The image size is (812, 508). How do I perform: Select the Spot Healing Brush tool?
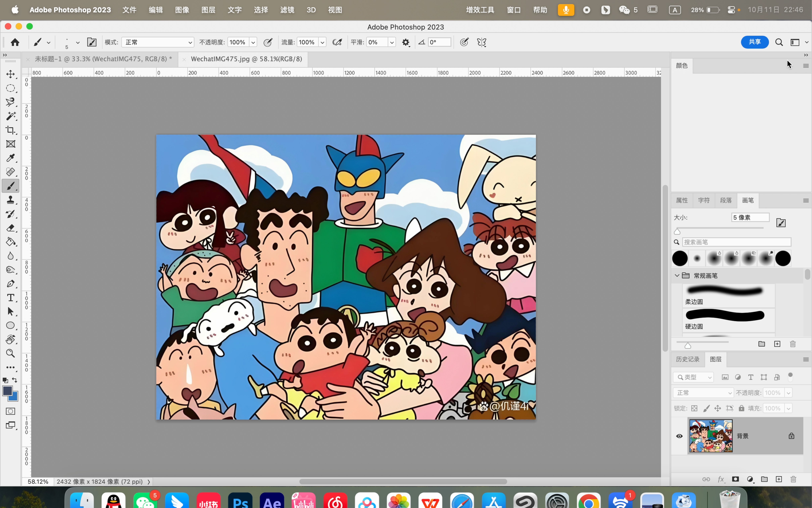(10, 172)
